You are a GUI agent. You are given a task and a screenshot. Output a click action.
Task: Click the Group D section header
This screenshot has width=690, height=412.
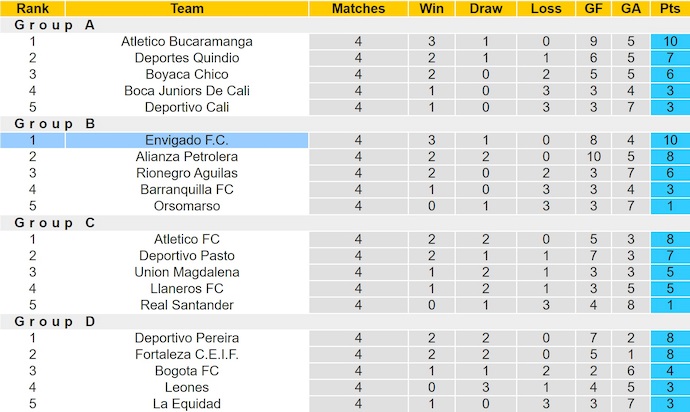55,322
